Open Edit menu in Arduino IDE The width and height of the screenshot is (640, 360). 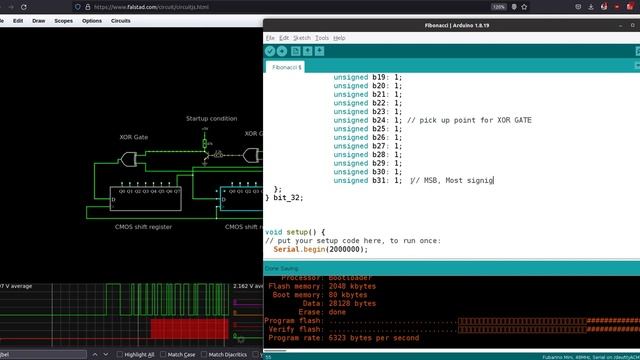[284, 38]
